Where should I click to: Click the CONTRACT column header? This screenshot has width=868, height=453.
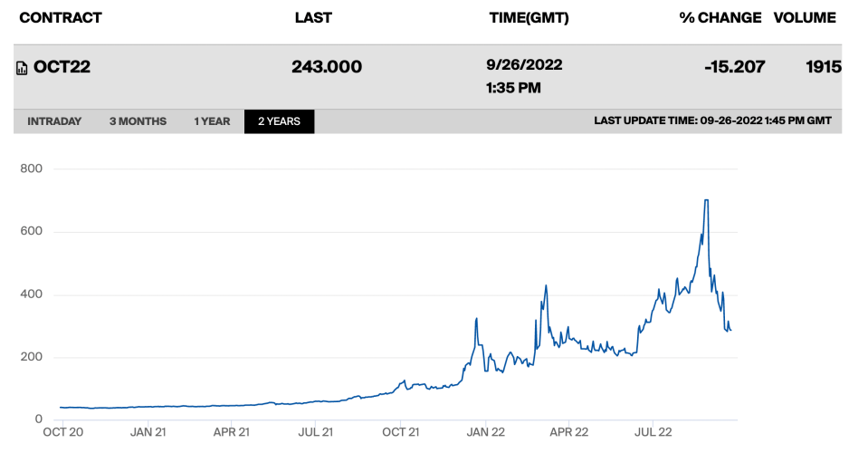(x=61, y=18)
